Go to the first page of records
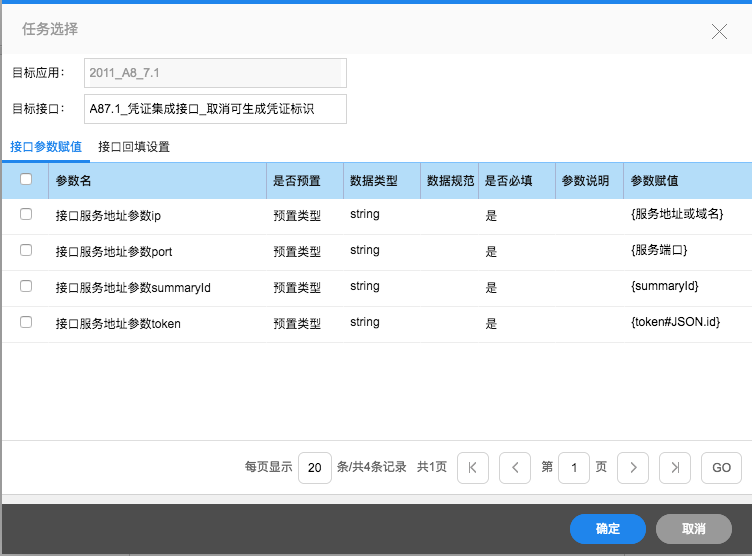This screenshot has width=752, height=556. coord(473,467)
